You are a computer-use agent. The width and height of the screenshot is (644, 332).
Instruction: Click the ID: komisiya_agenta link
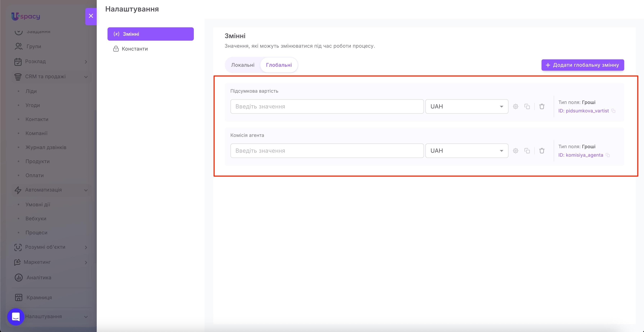[x=581, y=155]
